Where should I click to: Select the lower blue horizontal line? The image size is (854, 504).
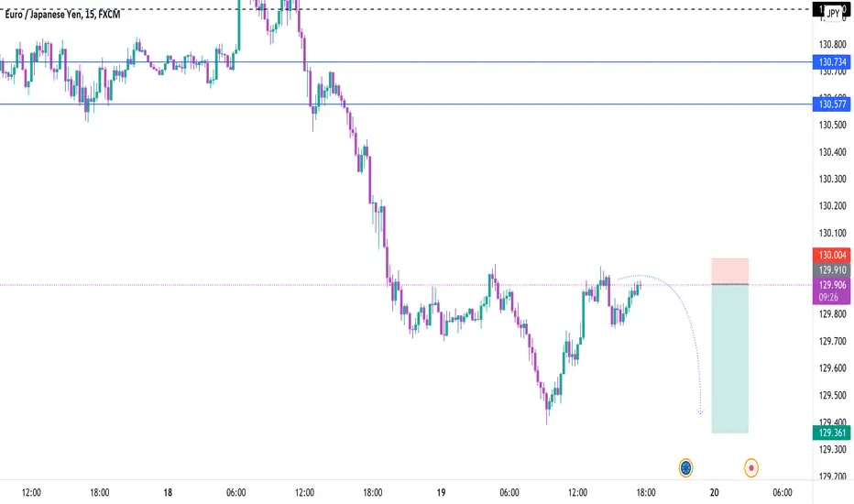pyautogui.click(x=406, y=104)
